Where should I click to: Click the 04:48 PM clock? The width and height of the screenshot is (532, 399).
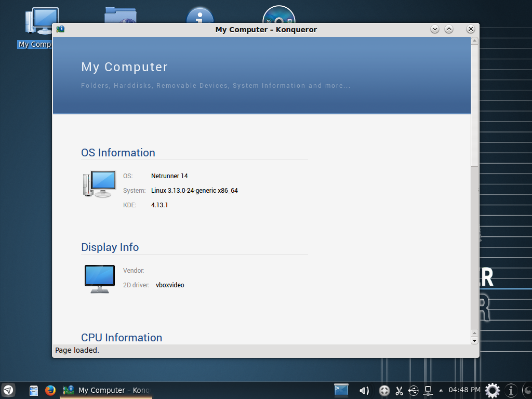tap(464, 390)
